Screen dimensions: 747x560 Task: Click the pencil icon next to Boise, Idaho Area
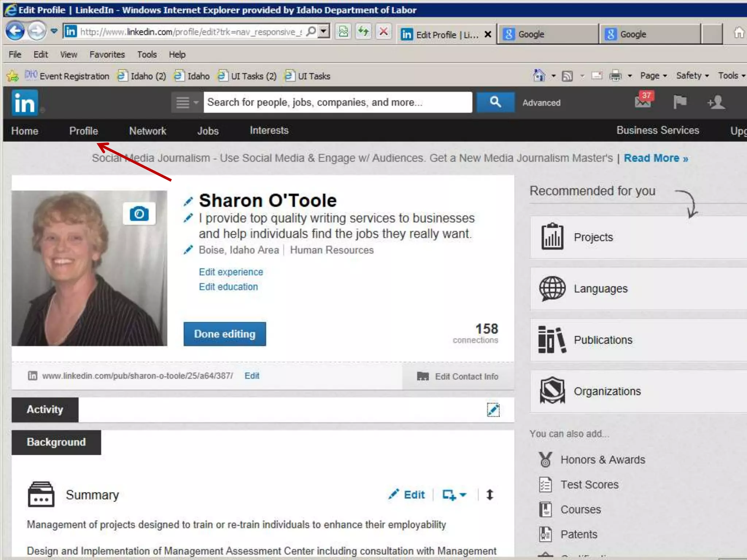[188, 250]
